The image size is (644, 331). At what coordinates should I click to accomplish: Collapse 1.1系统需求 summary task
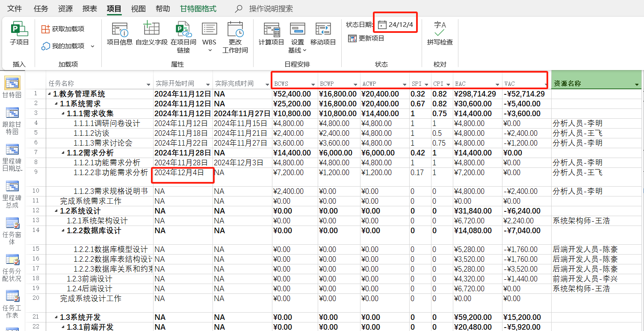point(56,104)
